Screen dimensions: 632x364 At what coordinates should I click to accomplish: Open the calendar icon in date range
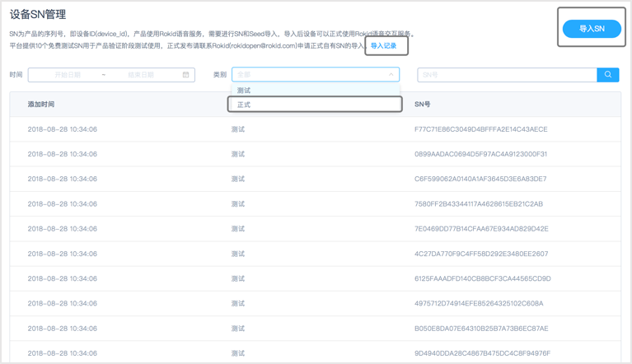pyautogui.click(x=186, y=74)
